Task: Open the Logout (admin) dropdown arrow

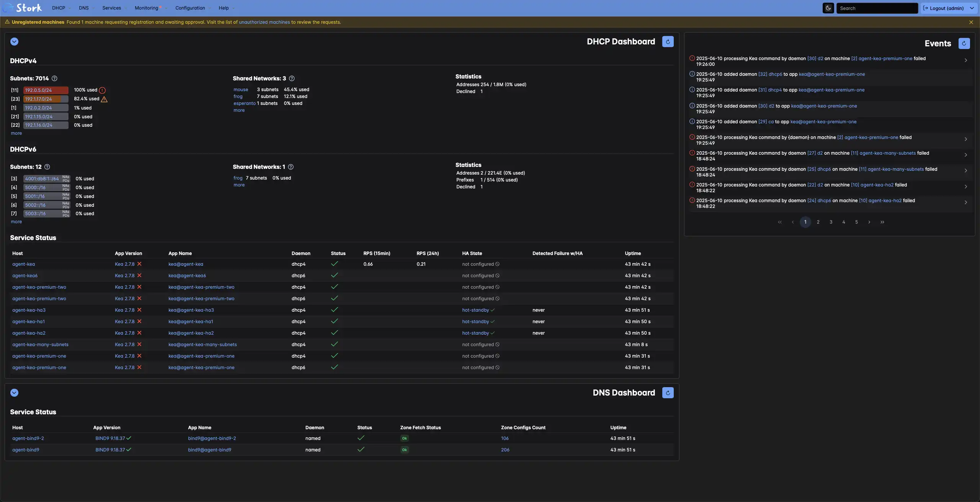Action: pyautogui.click(x=972, y=8)
